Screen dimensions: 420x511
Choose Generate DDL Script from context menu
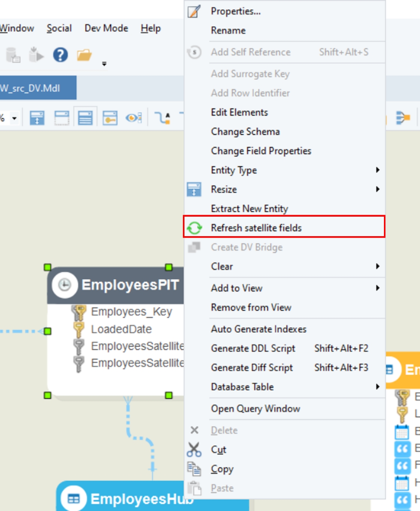[x=253, y=348]
